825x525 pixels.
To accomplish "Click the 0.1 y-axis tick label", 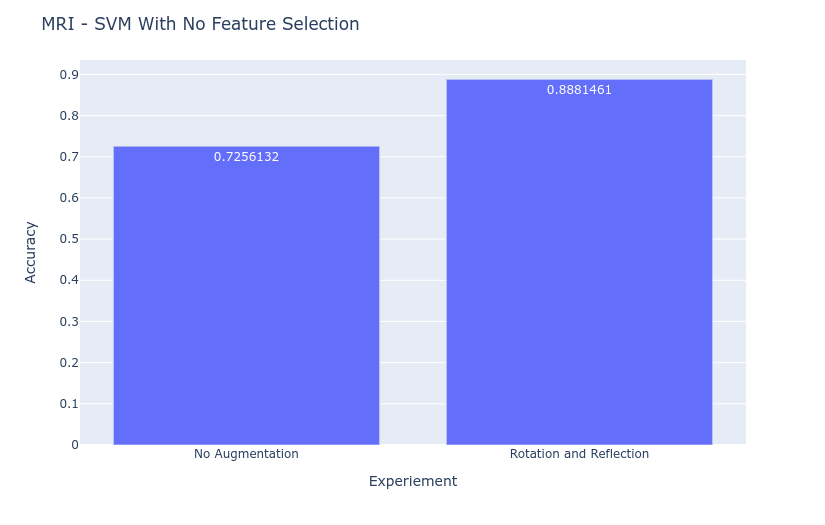I will [69, 403].
